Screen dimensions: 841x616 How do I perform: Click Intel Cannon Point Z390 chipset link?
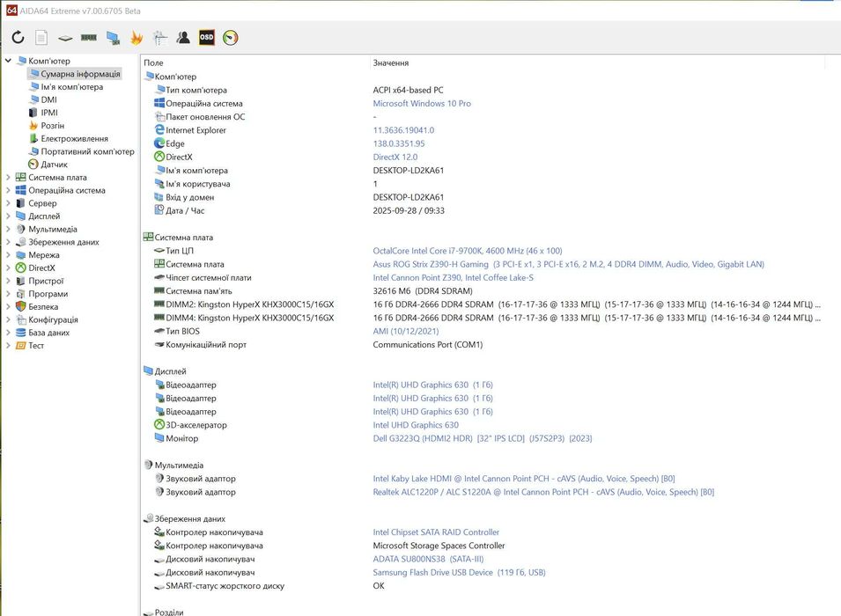[453, 278]
